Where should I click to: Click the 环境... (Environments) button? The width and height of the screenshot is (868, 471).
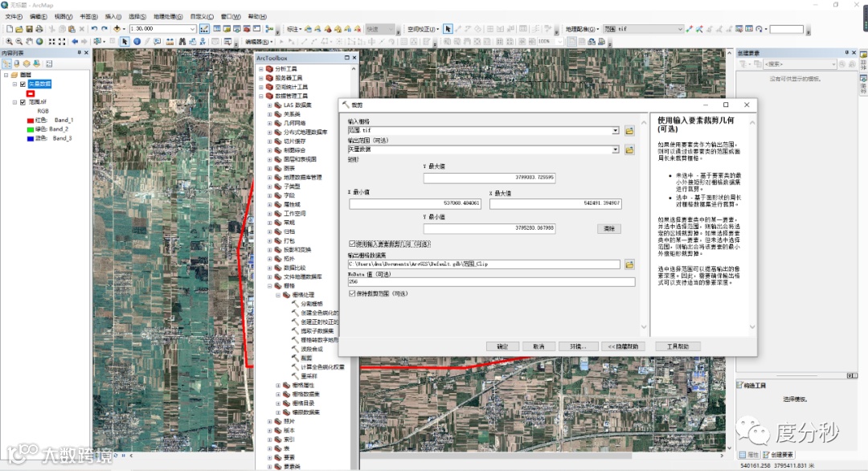point(578,346)
